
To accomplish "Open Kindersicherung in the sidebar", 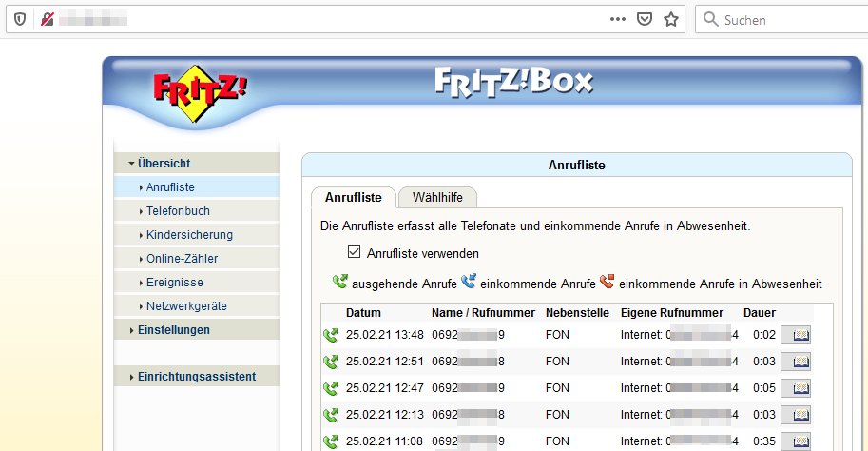I will coord(197,235).
